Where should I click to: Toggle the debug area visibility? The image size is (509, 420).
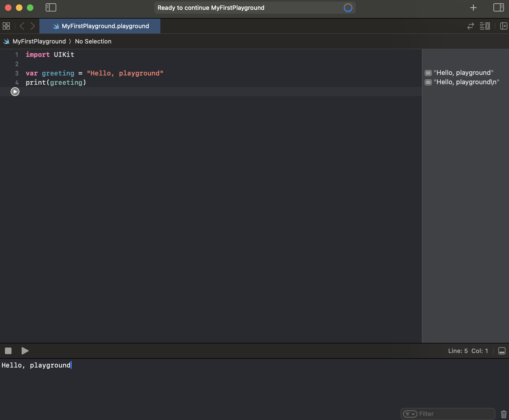pos(502,351)
